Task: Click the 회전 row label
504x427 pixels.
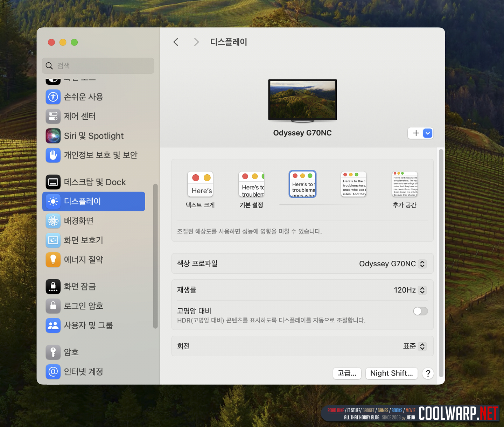Action: (x=183, y=346)
